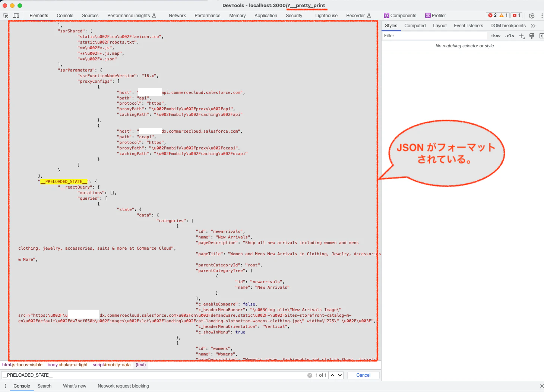
Task: Select script#mobify-data breadcrumb
Action: 111,365
